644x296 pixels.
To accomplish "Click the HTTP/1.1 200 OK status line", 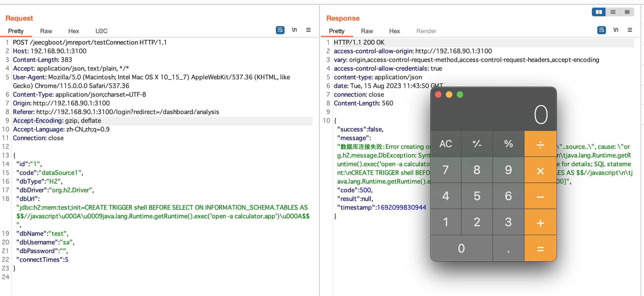I will coord(359,42).
